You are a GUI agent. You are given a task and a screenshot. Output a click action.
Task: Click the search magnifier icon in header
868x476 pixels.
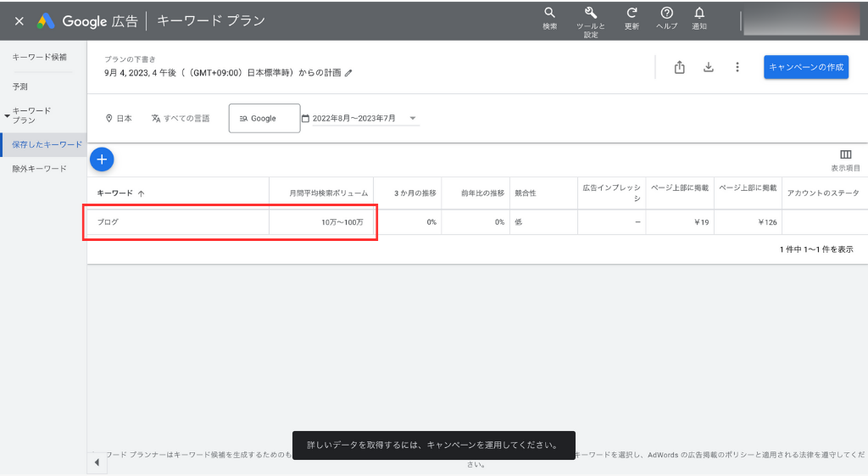point(549,14)
